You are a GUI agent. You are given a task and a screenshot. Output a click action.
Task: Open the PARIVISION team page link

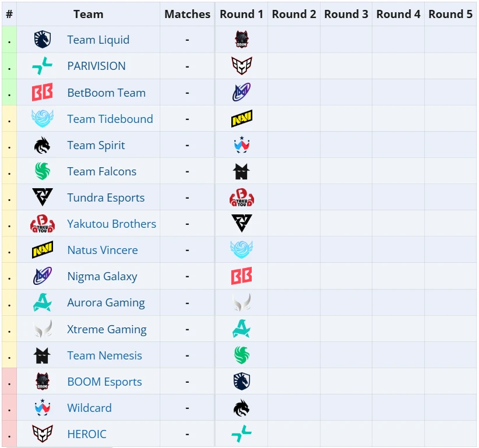[97, 66]
